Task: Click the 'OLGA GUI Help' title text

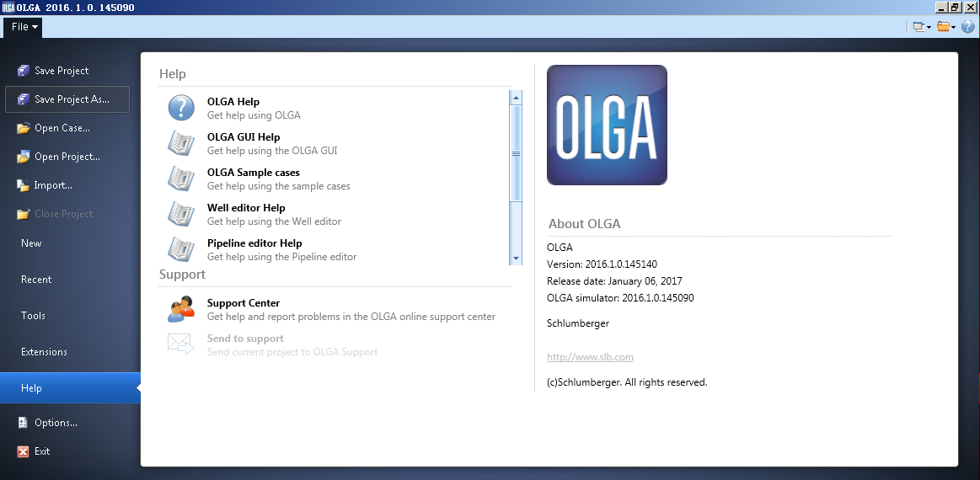Action: (244, 137)
